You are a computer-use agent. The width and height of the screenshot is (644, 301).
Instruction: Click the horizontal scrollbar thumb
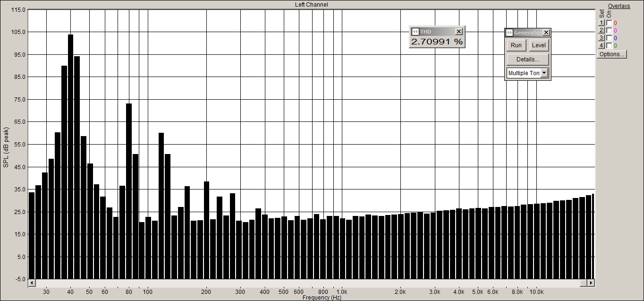coord(584,283)
